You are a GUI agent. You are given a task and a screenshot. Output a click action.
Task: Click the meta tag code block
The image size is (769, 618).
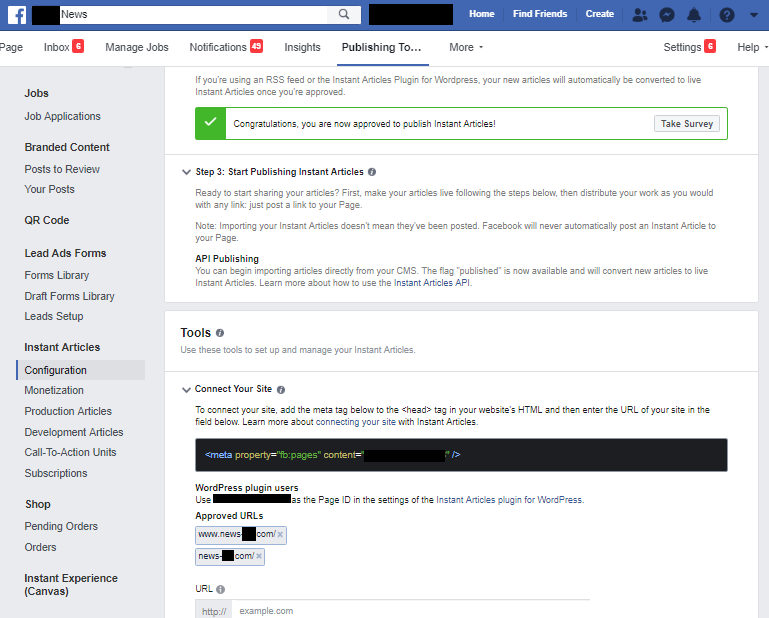point(461,455)
